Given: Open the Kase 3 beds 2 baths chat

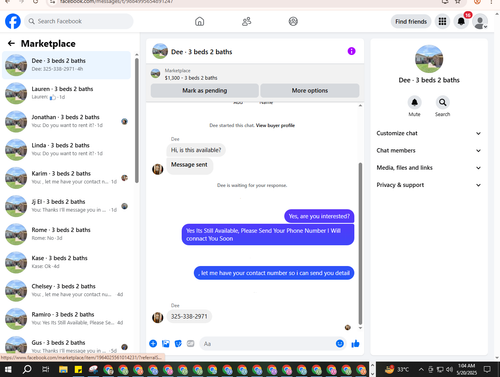Looking at the screenshot, I should click(x=67, y=262).
